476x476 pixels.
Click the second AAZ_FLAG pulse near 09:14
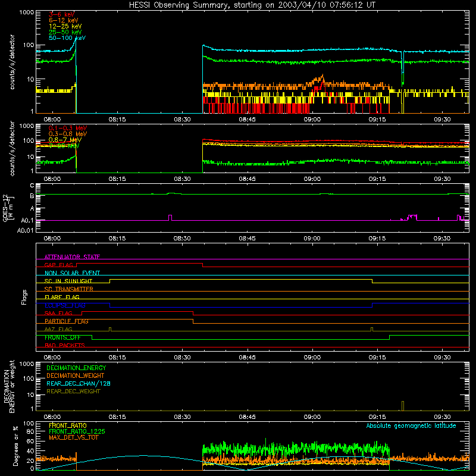(x=372, y=330)
